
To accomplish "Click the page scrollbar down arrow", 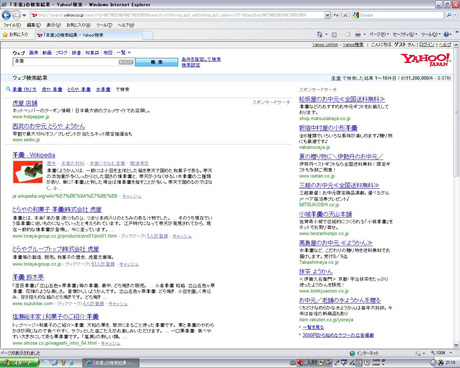I will (x=456, y=345).
